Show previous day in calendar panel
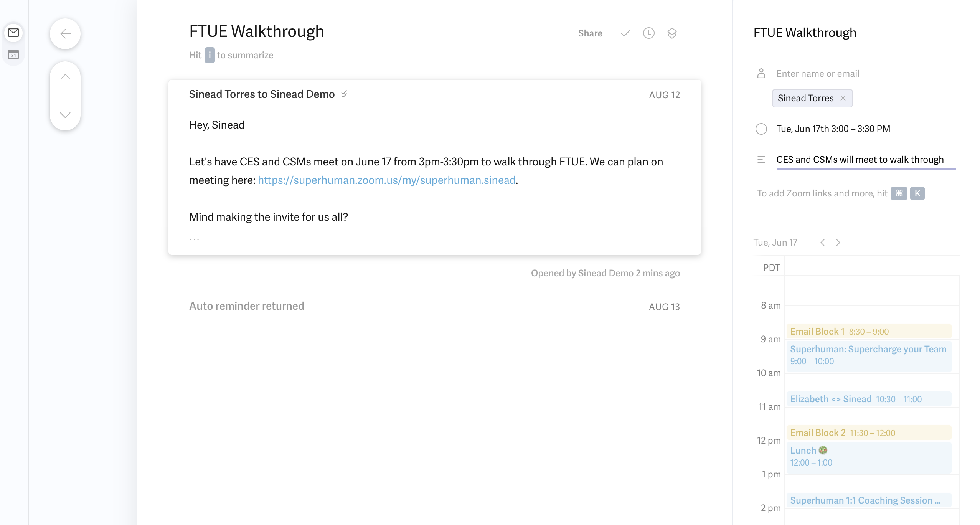Image resolution: width=980 pixels, height=525 pixels. pyautogui.click(x=823, y=243)
